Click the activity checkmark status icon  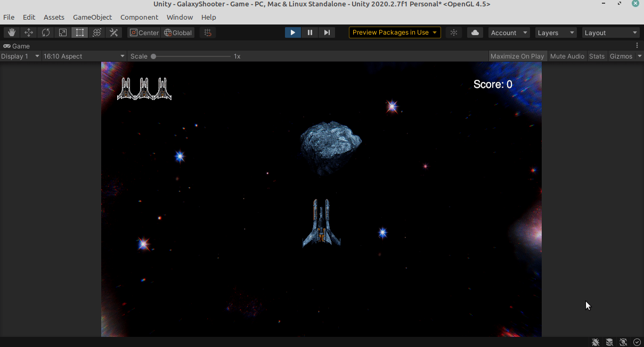click(637, 342)
